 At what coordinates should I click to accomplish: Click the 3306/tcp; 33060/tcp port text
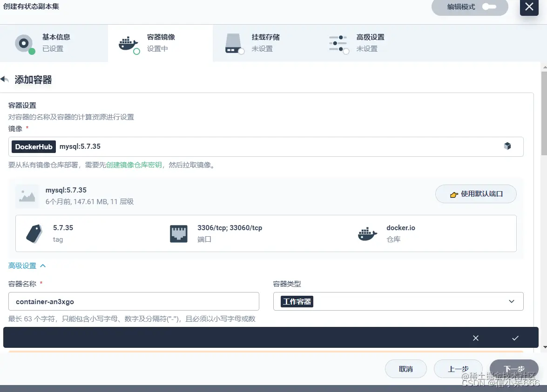(230, 228)
